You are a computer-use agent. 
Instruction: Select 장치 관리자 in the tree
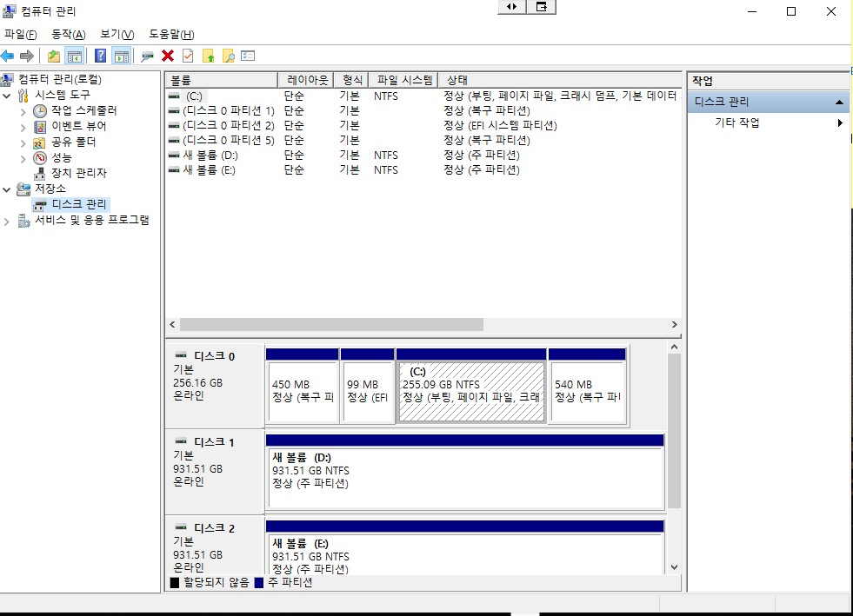pyautogui.click(x=78, y=173)
